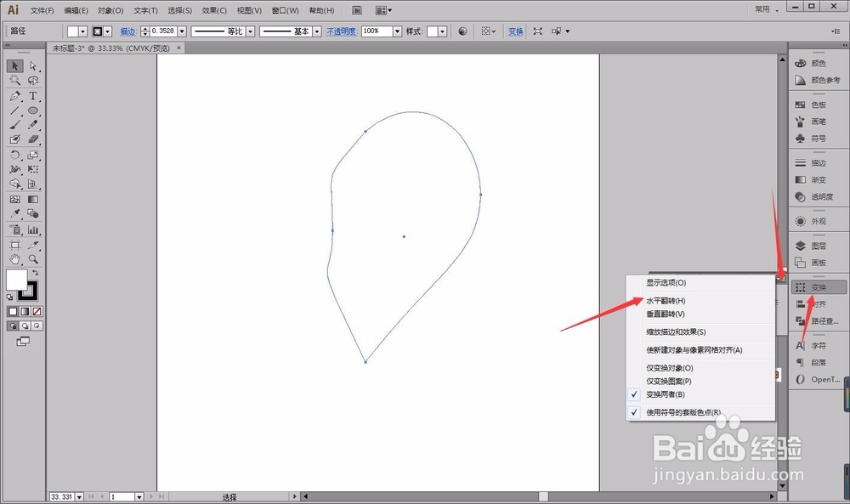Open the 画笔 (Brushes) panel
850x504 pixels.
(818, 122)
